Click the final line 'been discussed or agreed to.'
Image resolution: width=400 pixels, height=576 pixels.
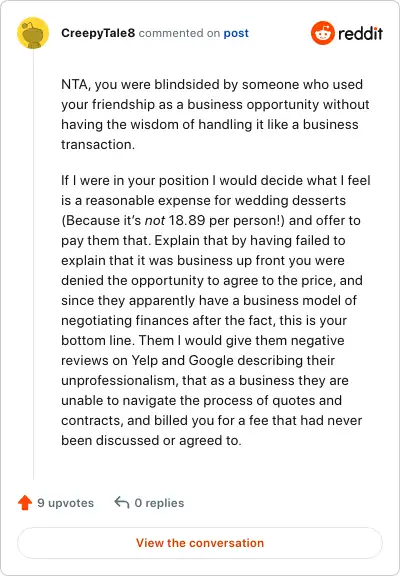point(151,440)
